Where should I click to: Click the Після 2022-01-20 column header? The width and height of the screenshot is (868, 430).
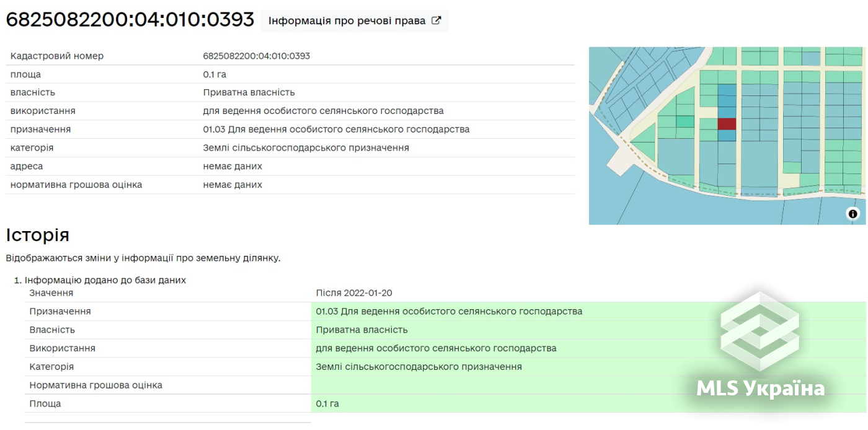pyautogui.click(x=354, y=292)
